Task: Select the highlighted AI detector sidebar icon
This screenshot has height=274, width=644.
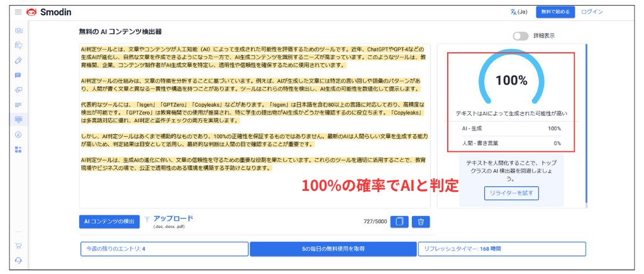Action: click(x=18, y=119)
